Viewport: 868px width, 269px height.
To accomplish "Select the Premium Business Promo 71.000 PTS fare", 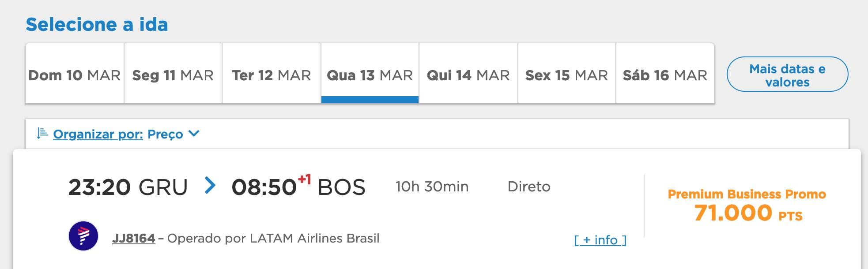I will click(747, 205).
